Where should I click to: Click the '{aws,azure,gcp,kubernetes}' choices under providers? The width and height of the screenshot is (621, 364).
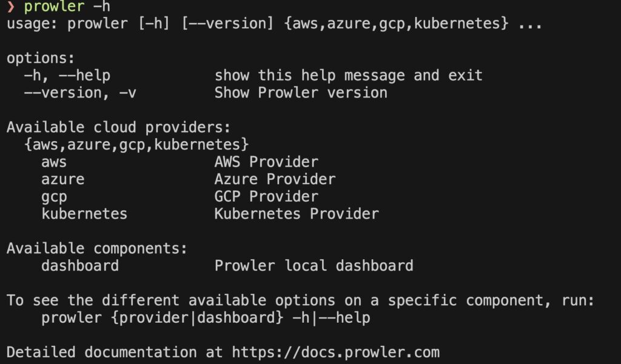(136, 145)
